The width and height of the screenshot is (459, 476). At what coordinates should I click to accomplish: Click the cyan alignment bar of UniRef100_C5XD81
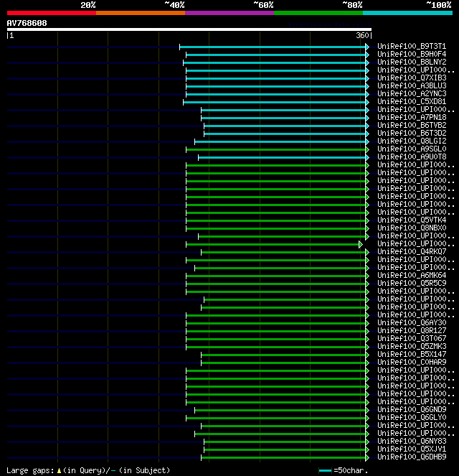(x=275, y=102)
